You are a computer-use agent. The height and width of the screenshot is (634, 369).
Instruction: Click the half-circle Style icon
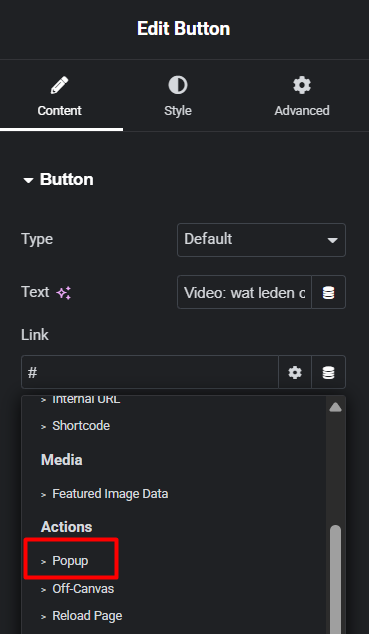(178, 85)
